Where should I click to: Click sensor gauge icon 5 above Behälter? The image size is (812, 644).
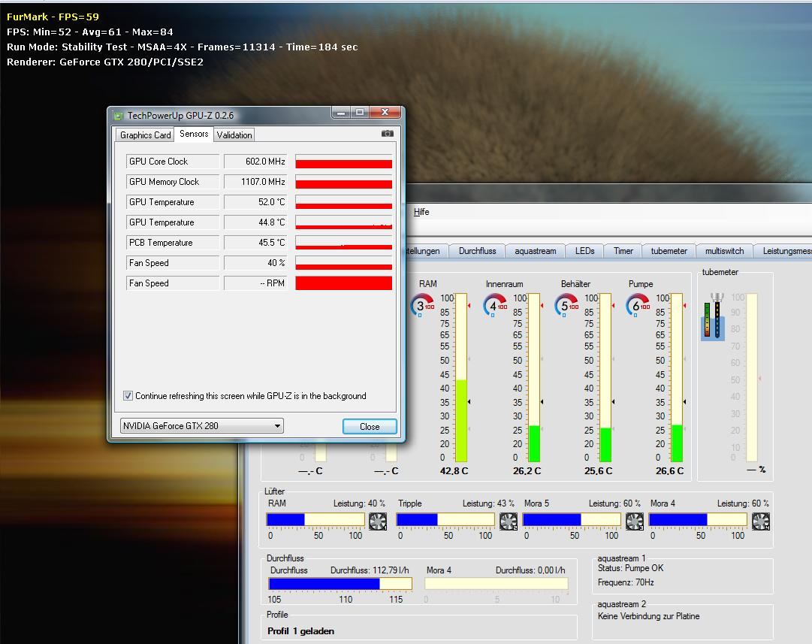tap(566, 306)
